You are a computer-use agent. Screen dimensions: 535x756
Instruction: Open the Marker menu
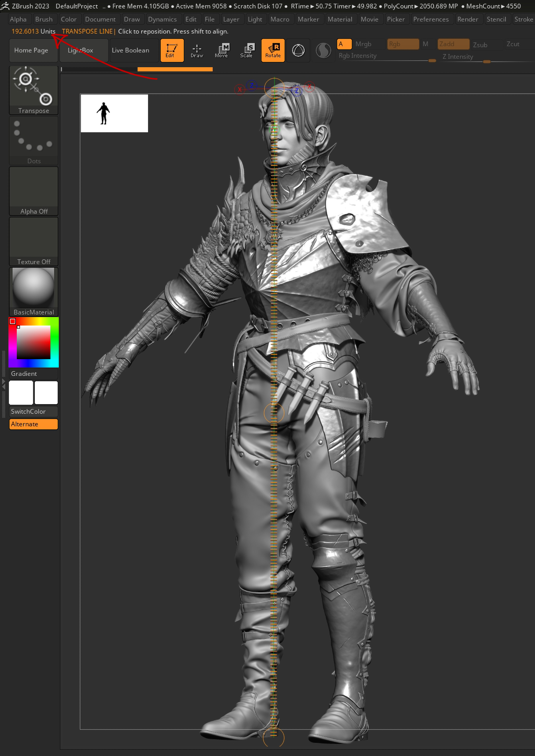click(308, 19)
